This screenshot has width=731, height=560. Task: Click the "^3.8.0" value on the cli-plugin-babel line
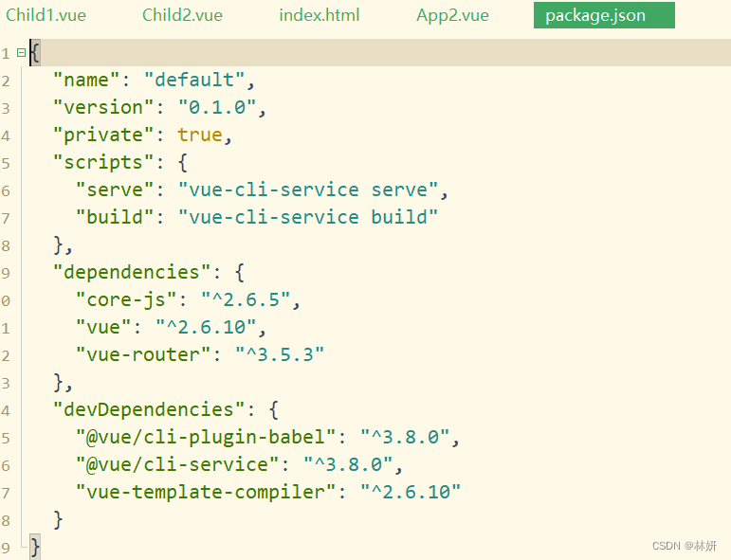tap(405, 438)
